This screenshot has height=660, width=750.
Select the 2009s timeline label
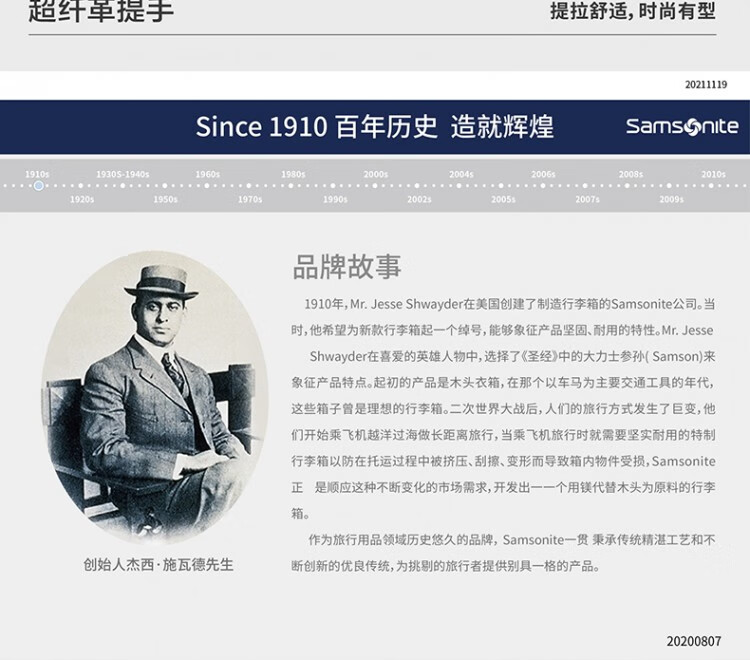[671, 199]
